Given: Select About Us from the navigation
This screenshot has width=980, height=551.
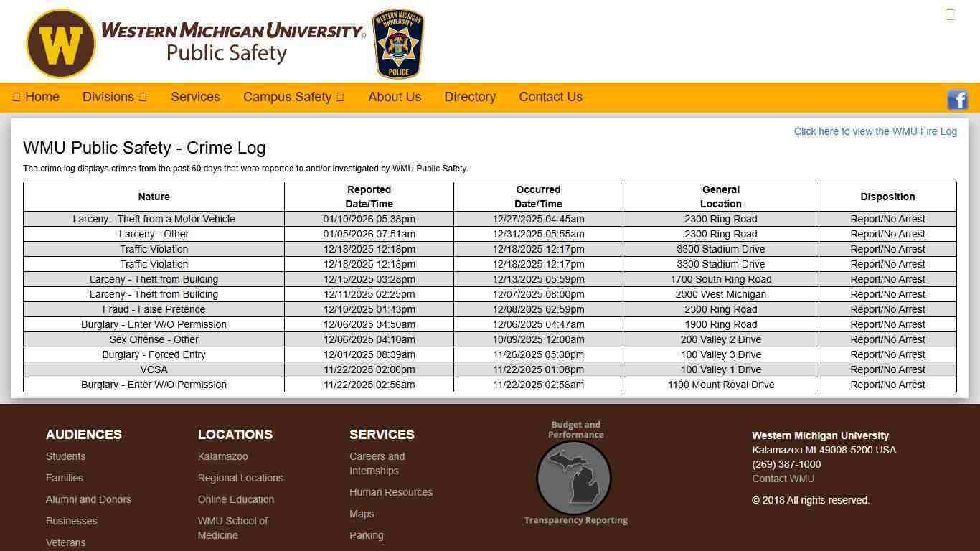Looking at the screenshot, I should [395, 97].
